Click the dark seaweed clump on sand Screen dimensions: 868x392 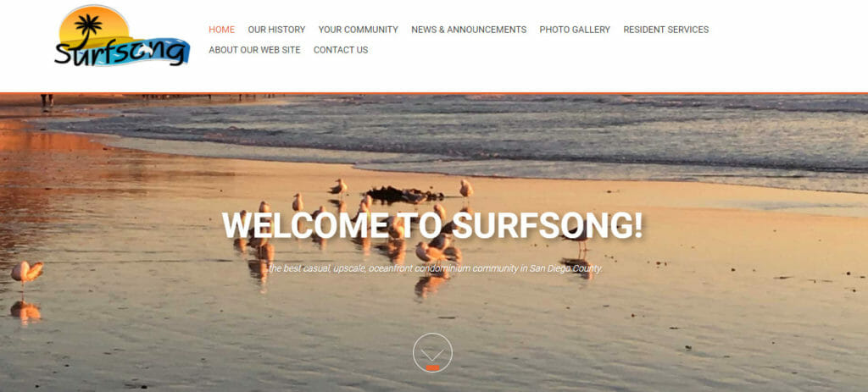click(404, 195)
